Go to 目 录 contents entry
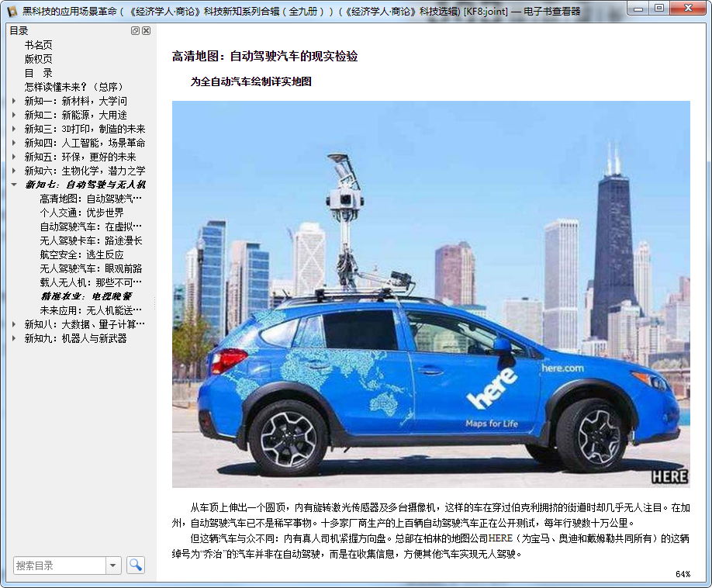Image resolution: width=712 pixels, height=588 pixels. pos(38,73)
